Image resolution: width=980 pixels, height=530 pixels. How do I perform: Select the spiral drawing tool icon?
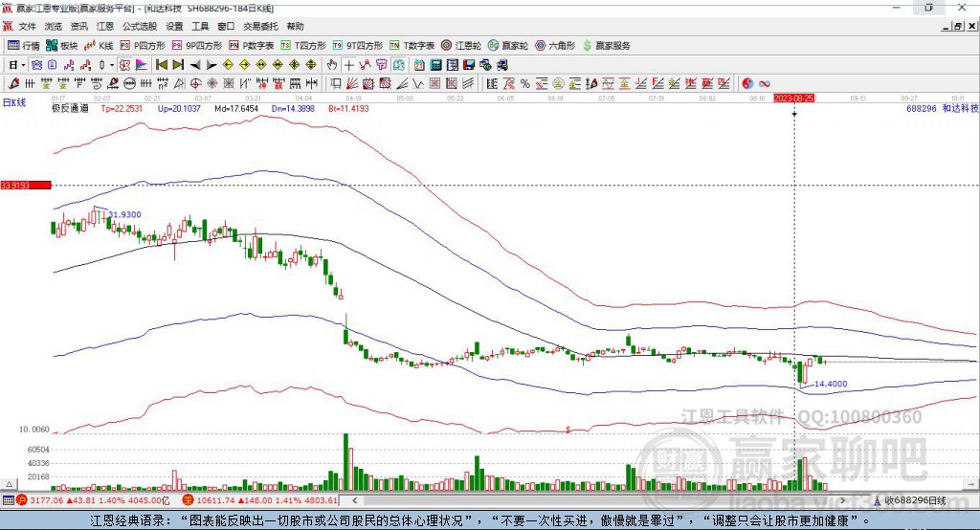97,84
